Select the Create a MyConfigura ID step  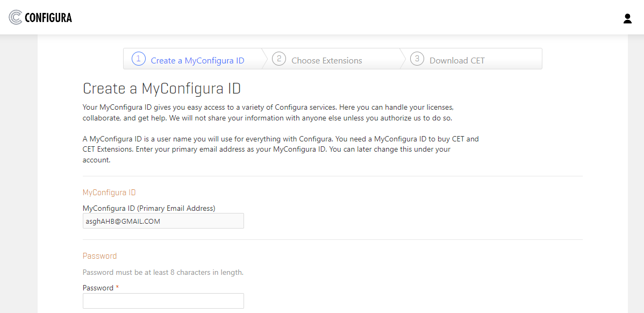[x=192, y=59]
